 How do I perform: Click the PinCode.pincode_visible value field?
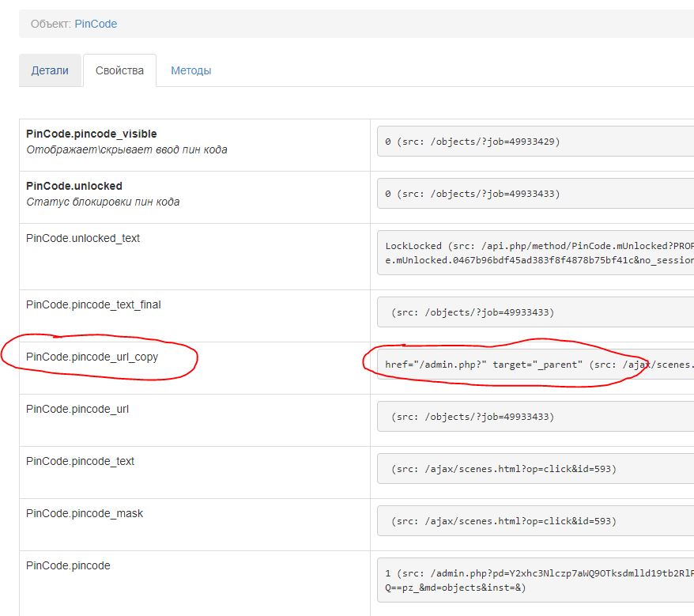coord(535,142)
